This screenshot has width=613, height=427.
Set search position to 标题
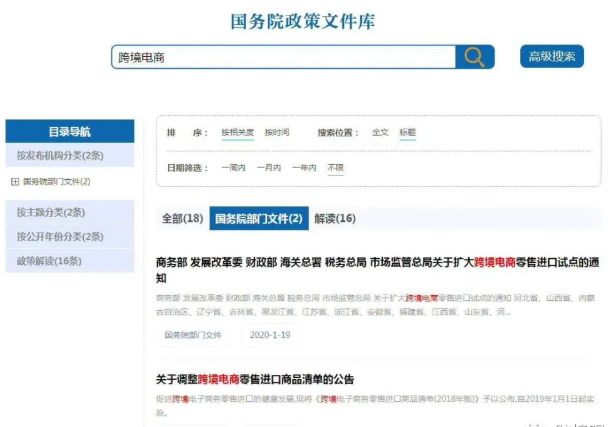click(x=407, y=133)
